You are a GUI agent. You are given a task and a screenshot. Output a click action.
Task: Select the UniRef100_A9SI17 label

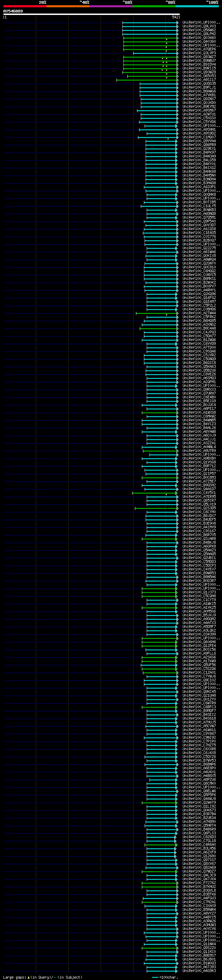(199, 80)
